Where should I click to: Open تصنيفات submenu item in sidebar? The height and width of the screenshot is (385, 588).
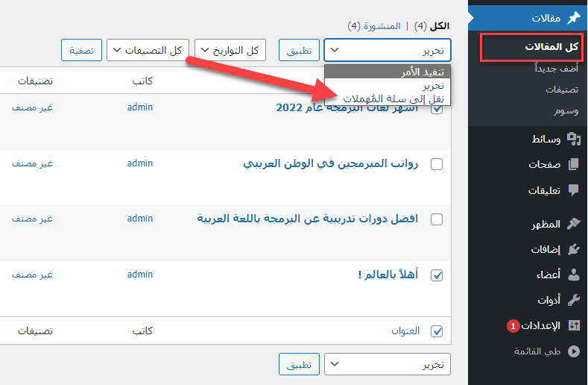click(x=562, y=90)
